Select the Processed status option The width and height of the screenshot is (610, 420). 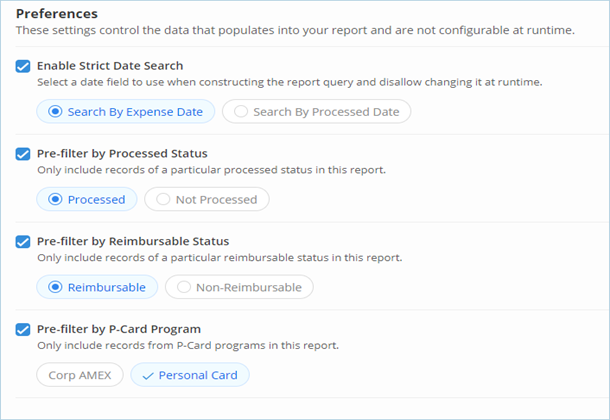pyautogui.click(x=87, y=200)
